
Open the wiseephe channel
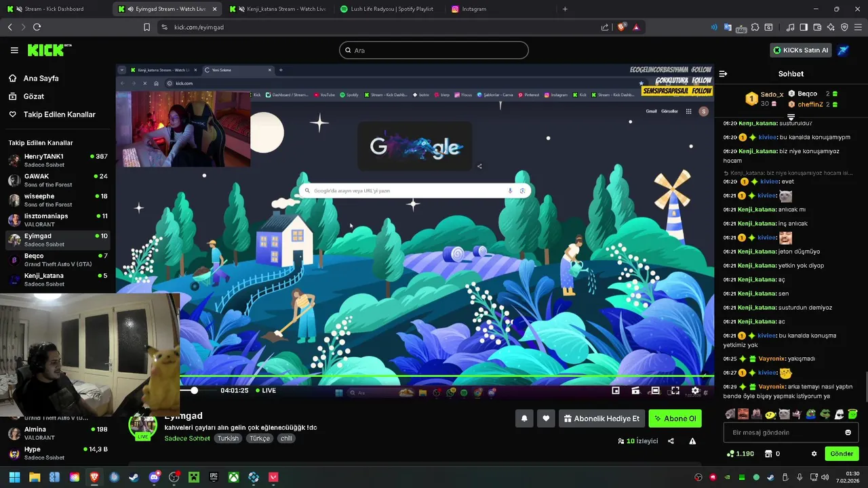click(58, 200)
